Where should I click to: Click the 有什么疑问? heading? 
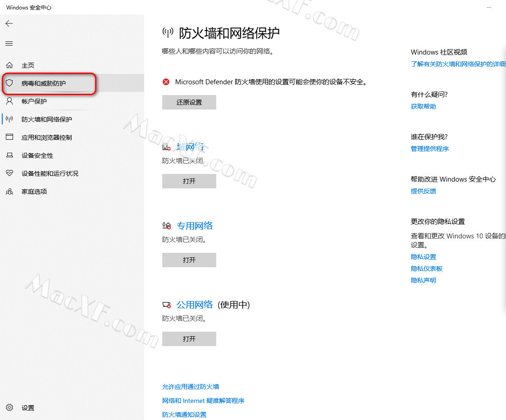pyautogui.click(x=429, y=94)
